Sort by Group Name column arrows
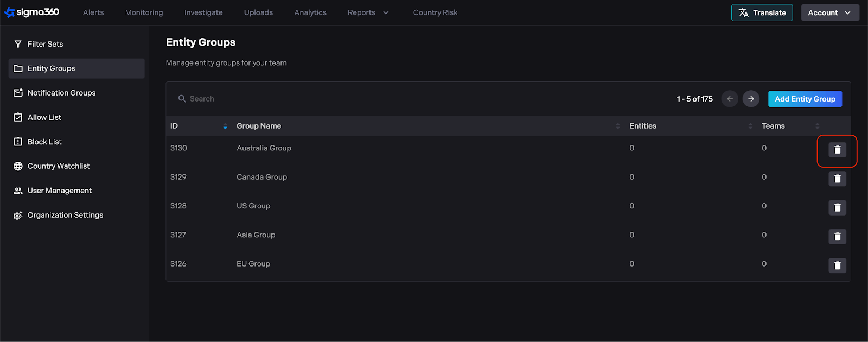868x342 pixels. (x=617, y=126)
